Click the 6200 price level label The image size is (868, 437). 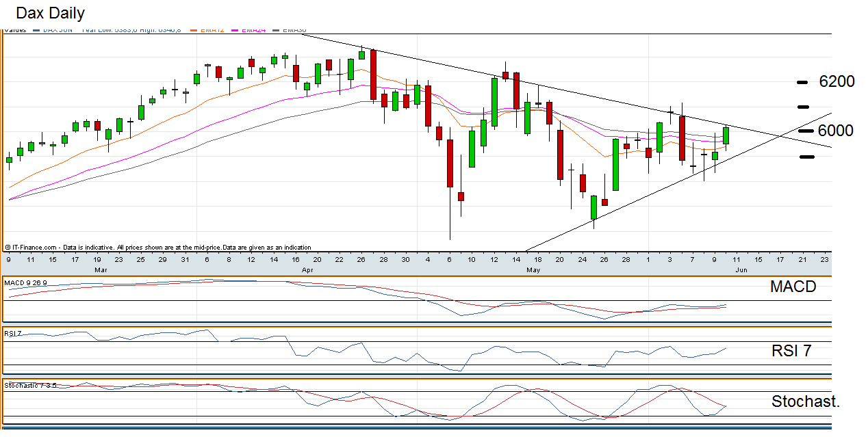pyautogui.click(x=837, y=81)
